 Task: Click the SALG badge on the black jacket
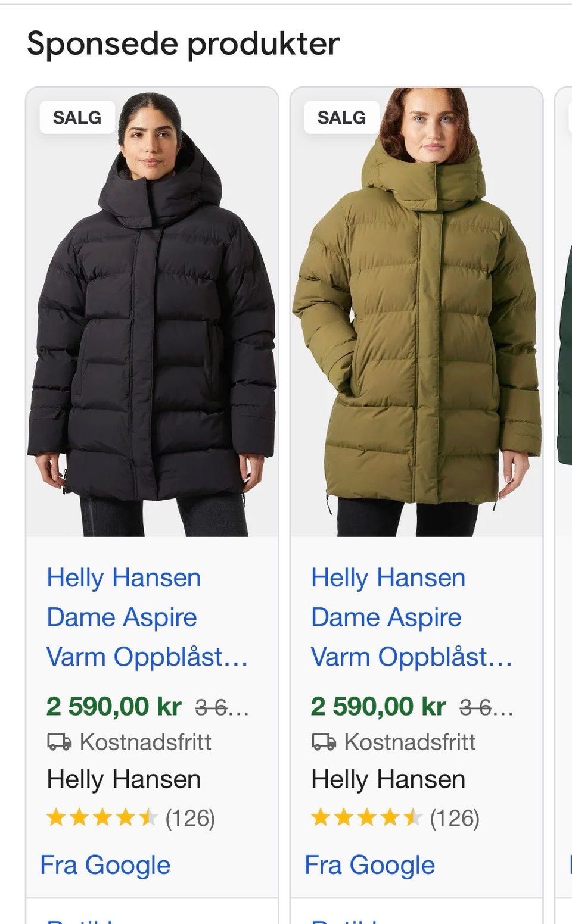coord(77,117)
